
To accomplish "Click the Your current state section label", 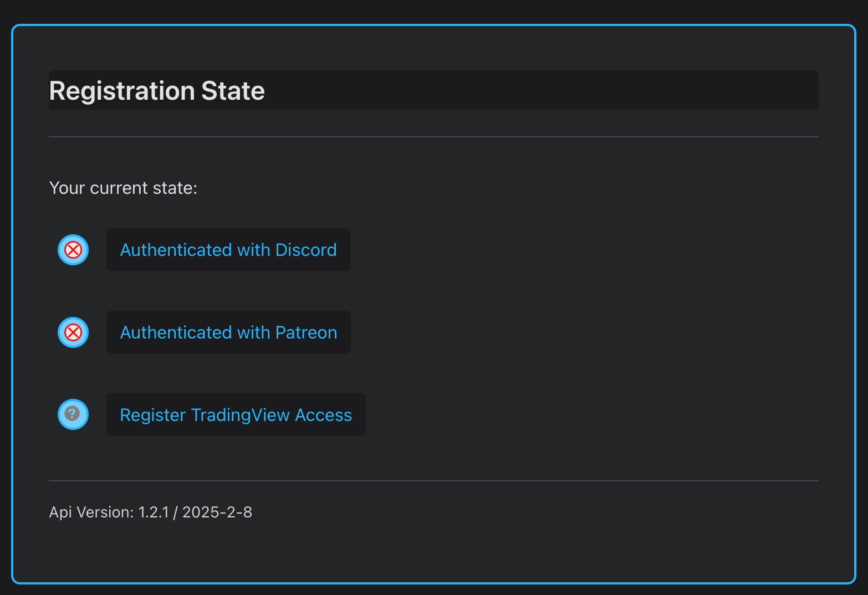I will point(123,188).
